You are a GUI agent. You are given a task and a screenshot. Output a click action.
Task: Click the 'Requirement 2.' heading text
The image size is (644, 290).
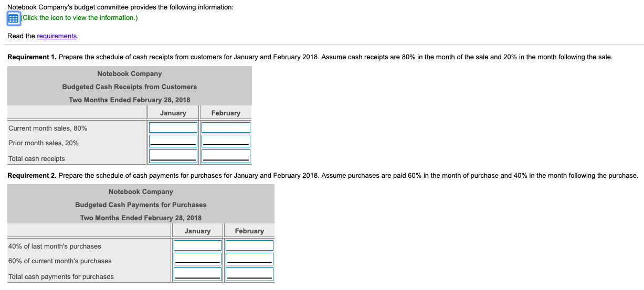[32, 176]
